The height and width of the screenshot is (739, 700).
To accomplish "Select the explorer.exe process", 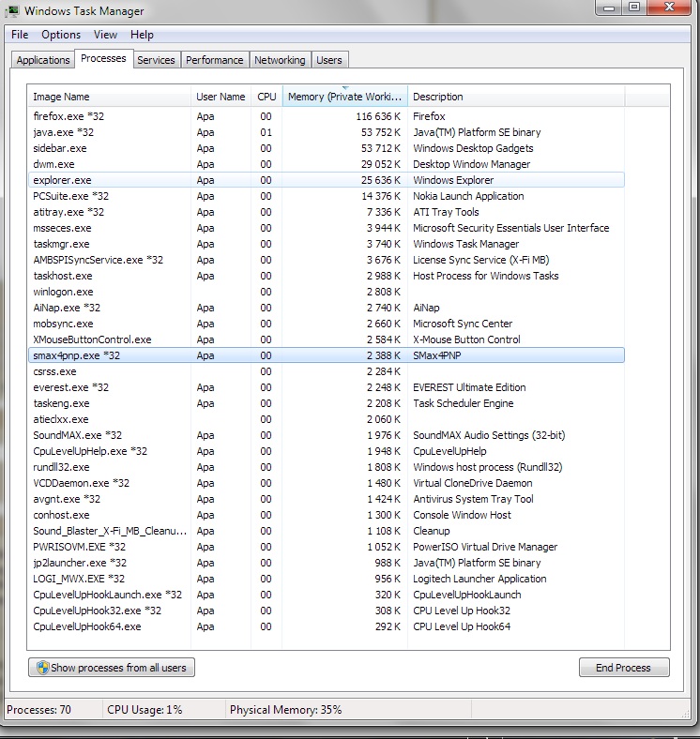I will [x=327, y=180].
